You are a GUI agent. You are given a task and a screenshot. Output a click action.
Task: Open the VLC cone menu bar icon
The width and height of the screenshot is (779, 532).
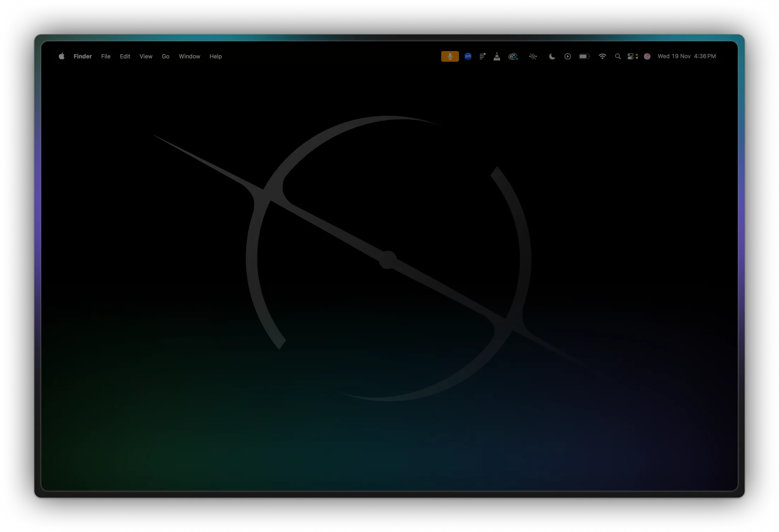click(497, 56)
